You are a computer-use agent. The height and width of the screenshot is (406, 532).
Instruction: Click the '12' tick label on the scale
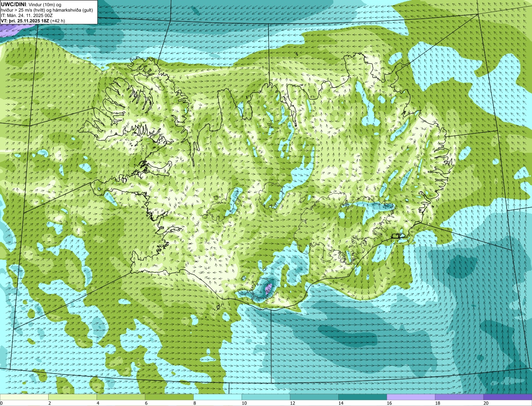point(293,403)
